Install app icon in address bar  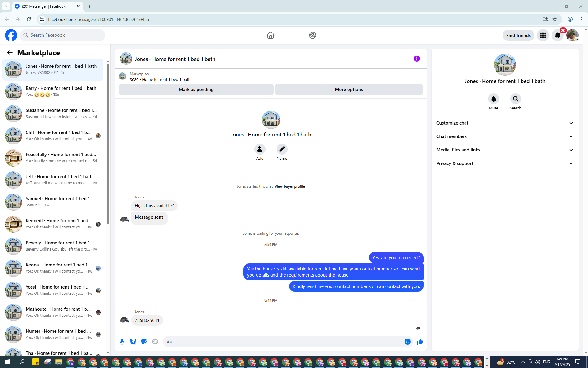point(545,19)
